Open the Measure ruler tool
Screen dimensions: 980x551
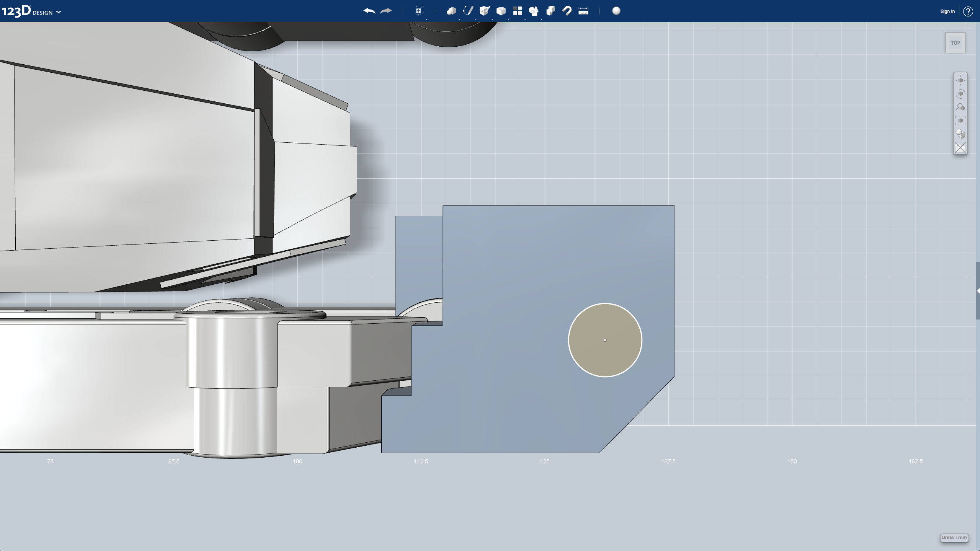click(583, 11)
